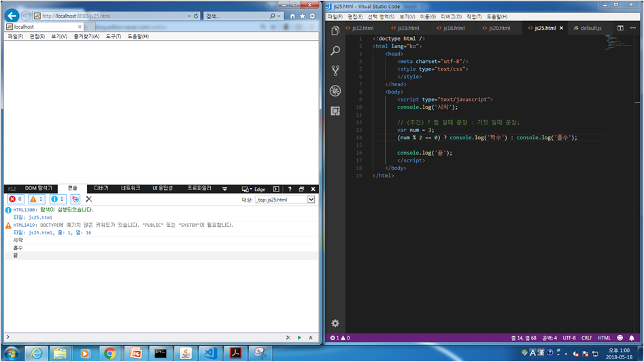Open VS Code notifications bell

[632, 338]
